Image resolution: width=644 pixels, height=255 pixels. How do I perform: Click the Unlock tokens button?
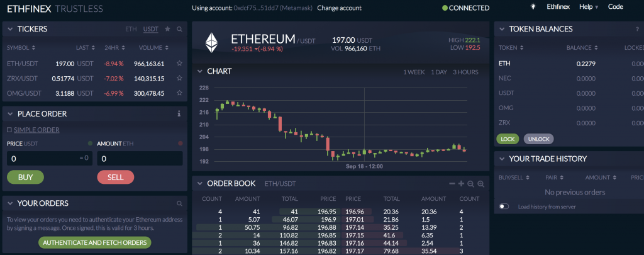[x=538, y=139]
